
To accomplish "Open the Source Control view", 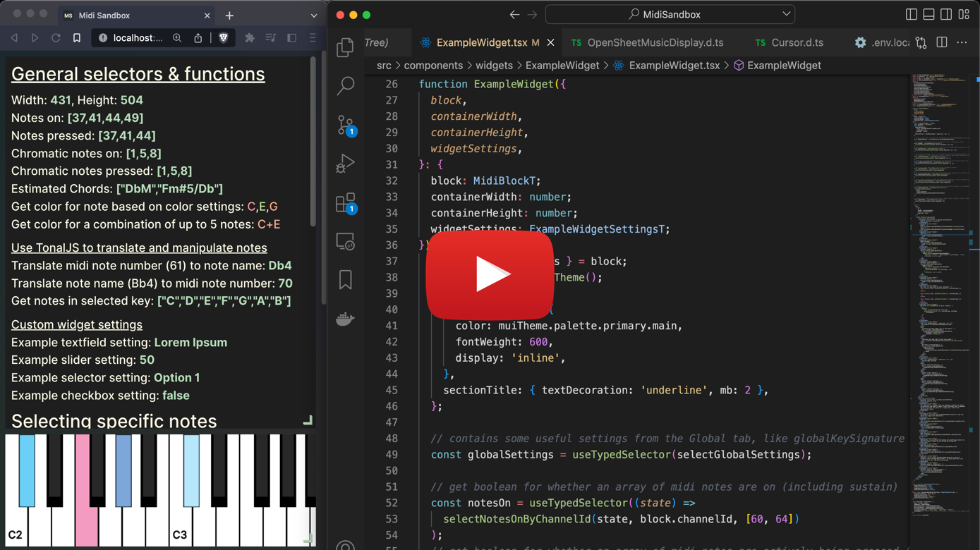I will 345,125.
